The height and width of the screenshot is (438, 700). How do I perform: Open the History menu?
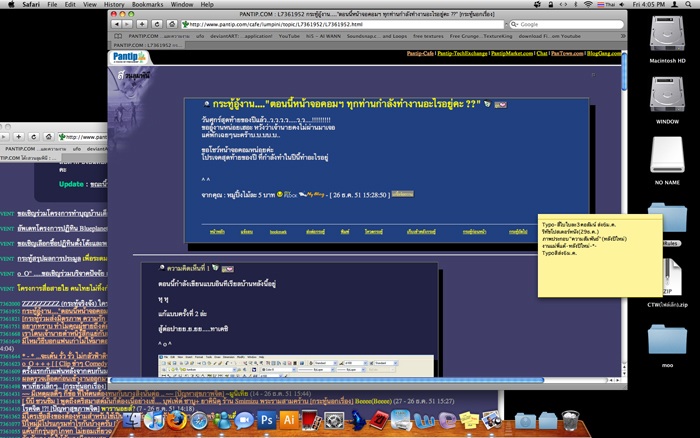coord(114,4)
